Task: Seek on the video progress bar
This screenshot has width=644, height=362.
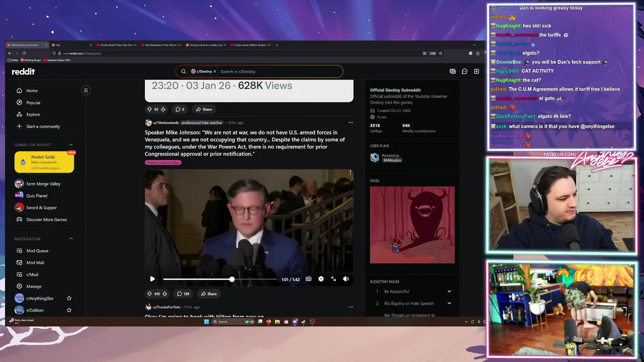Action: tap(220, 279)
